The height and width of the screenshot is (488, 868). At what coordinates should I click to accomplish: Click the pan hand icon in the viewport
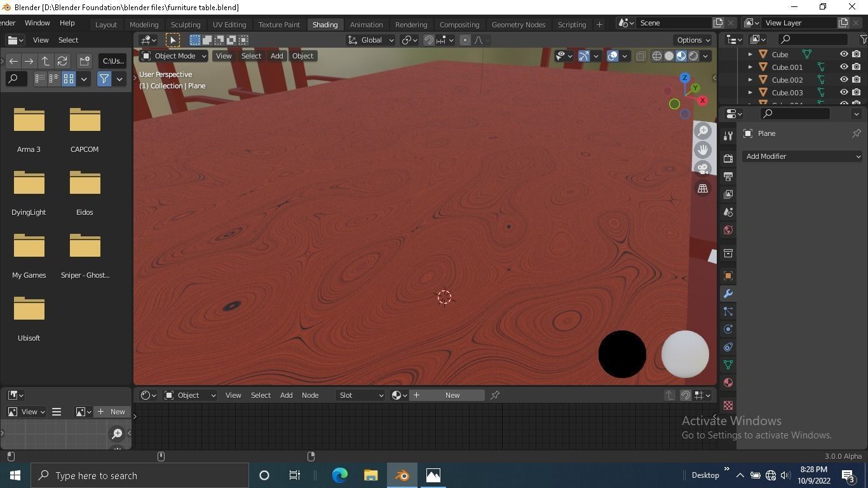click(703, 150)
